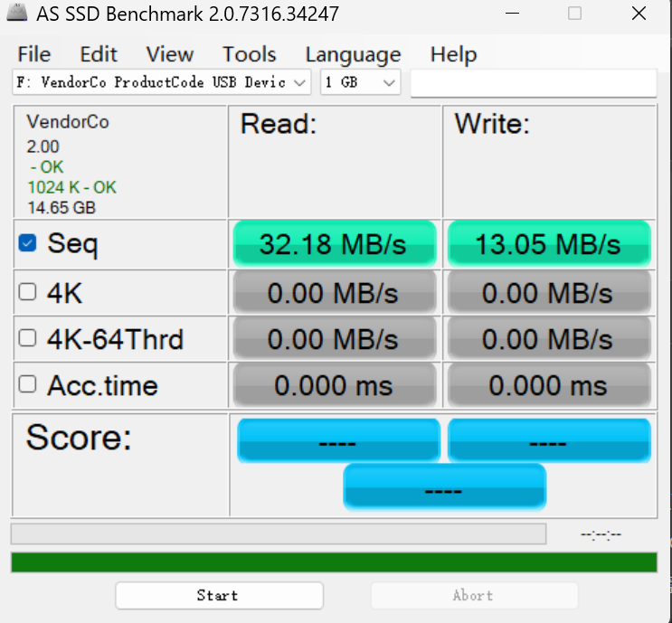The image size is (672, 623).
Task: Click the 4K-64Thrd write result field
Action: (549, 339)
